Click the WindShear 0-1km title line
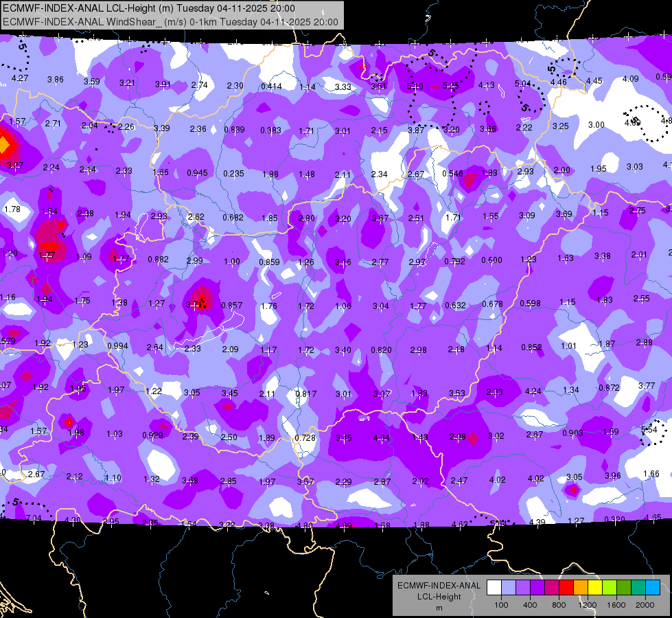 (170, 22)
